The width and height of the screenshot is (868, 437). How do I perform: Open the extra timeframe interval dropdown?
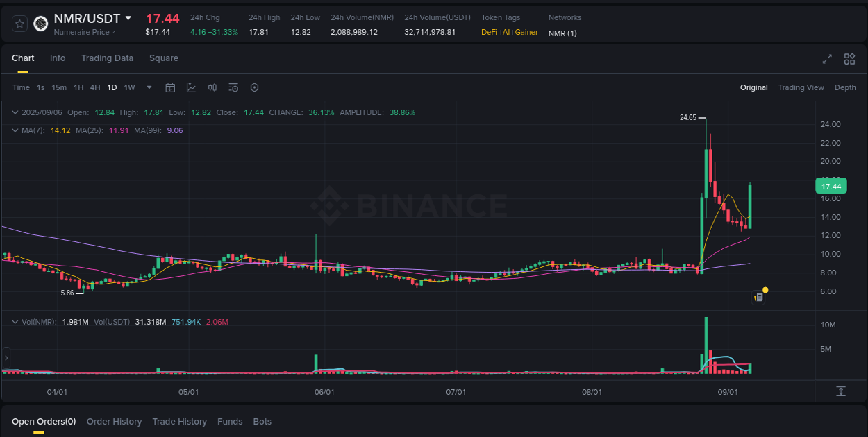click(x=149, y=87)
